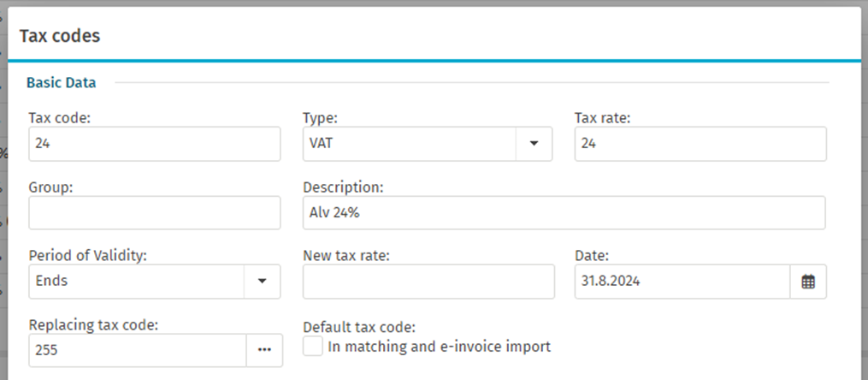Click the ellipsis browse button for Replacing tax code

tap(264, 349)
